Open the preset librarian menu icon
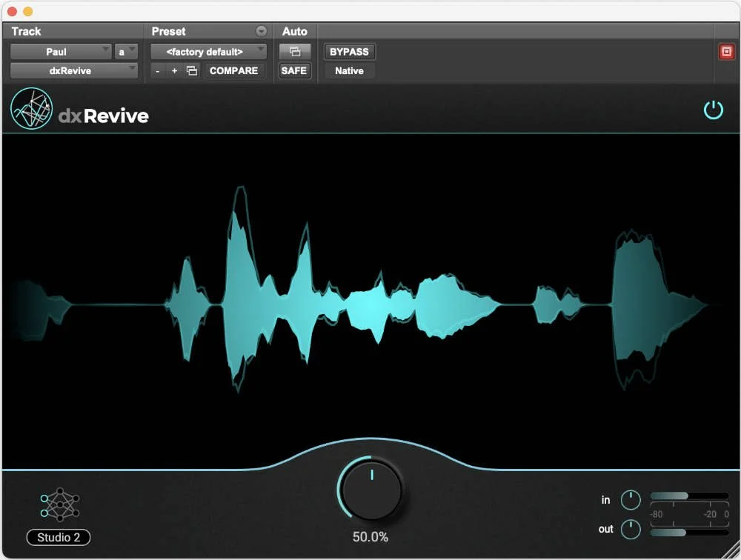This screenshot has height=560, width=741. pyautogui.click(x=260, y=31)
